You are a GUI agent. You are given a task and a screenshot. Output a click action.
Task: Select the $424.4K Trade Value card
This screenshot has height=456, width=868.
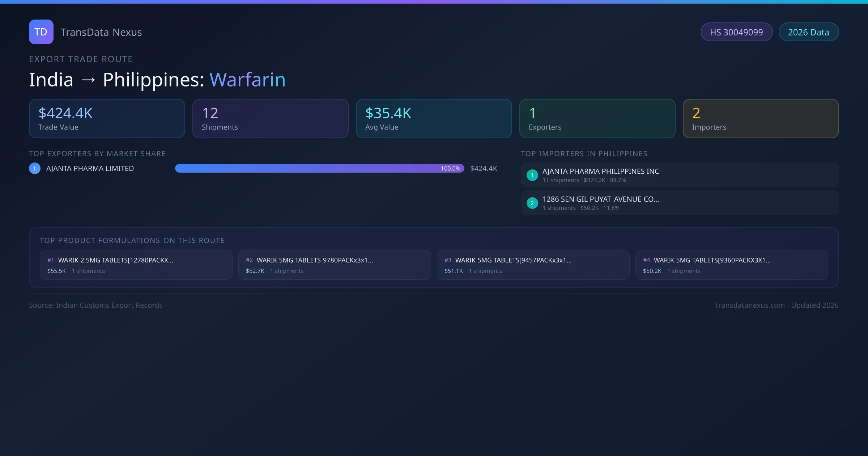pos(107,119)
